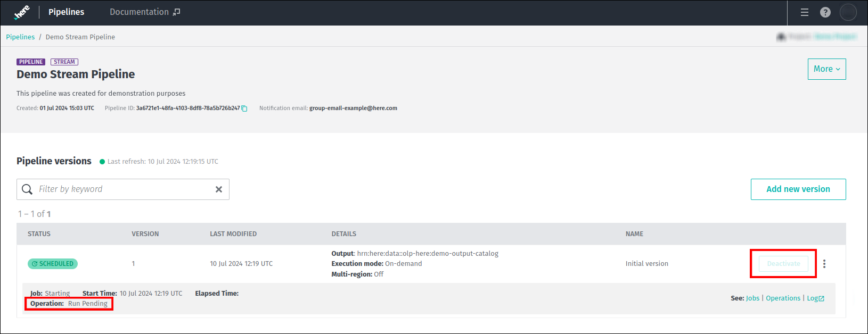Click the SCHEDULED status badge
This screenshot has height=334, width=868.
pyautogui.click(x=53, y=264)
